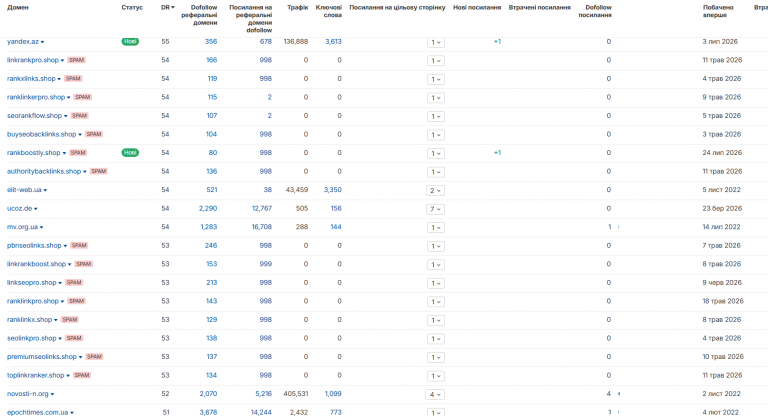The width and height of the screenshot is (768, 416).
Task: Expand target page links dropdown for linkrankpro.shop
Action: [435, 61]
